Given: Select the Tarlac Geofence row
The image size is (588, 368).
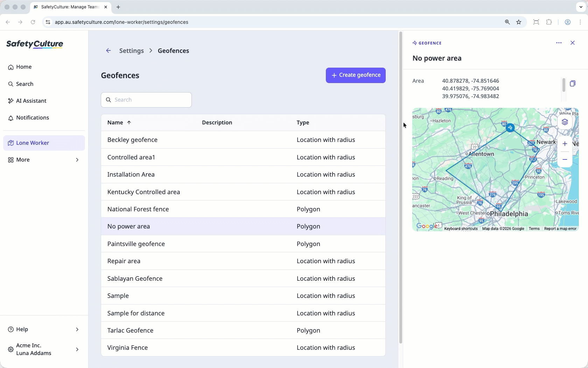Looking at the screenshot, I should tap(243, 330).
